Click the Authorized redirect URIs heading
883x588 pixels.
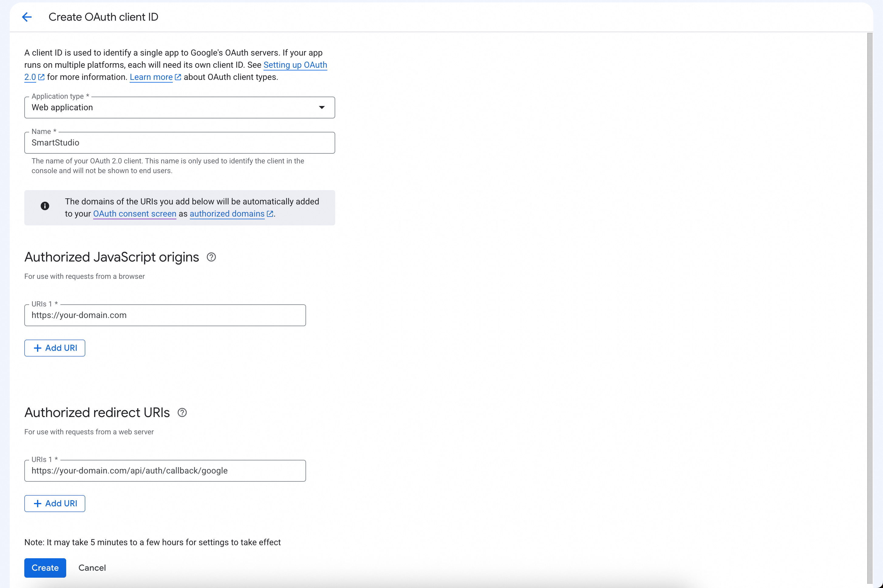tap(97, 412)
